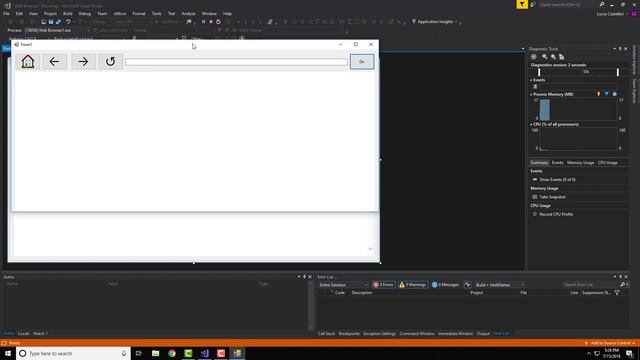This screenshot has width=640, height=360.
Task: Click the Open File icon in the toolbar
Action: point(43,22)
